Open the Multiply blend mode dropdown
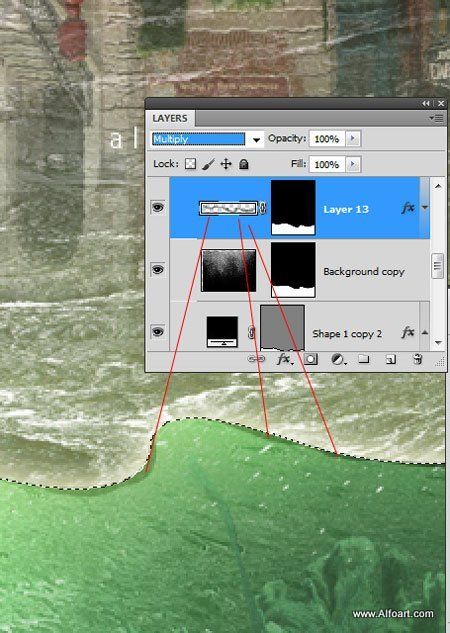Viewport: 450px width, 633px height. click(x=256, y=140)
